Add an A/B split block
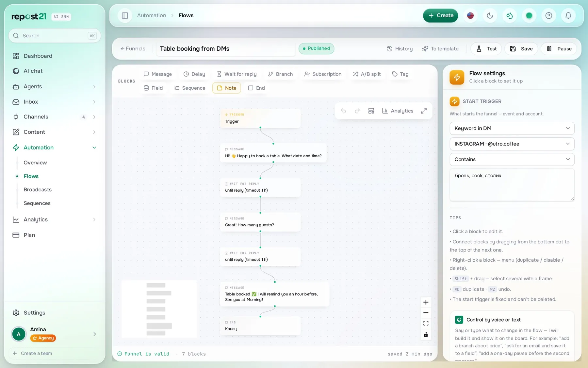Screen dimensions: 588x368 (367, 74)
